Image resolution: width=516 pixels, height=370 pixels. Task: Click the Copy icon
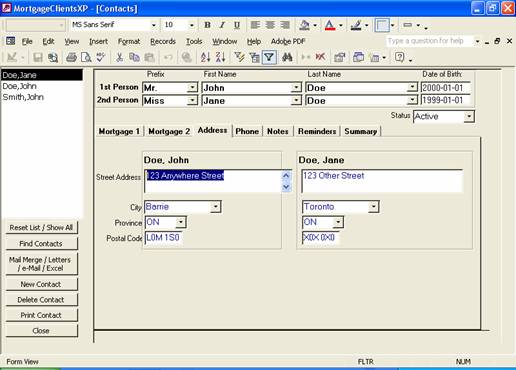coord(134,57)
